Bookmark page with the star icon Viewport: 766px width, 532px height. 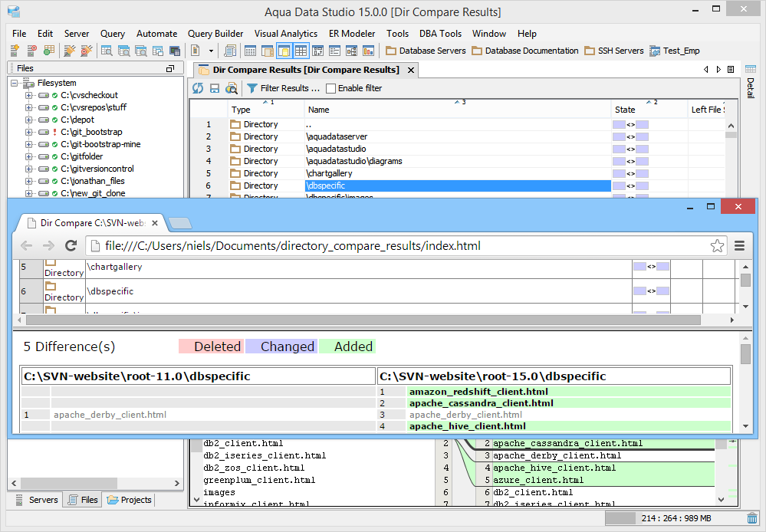[717, 246]
